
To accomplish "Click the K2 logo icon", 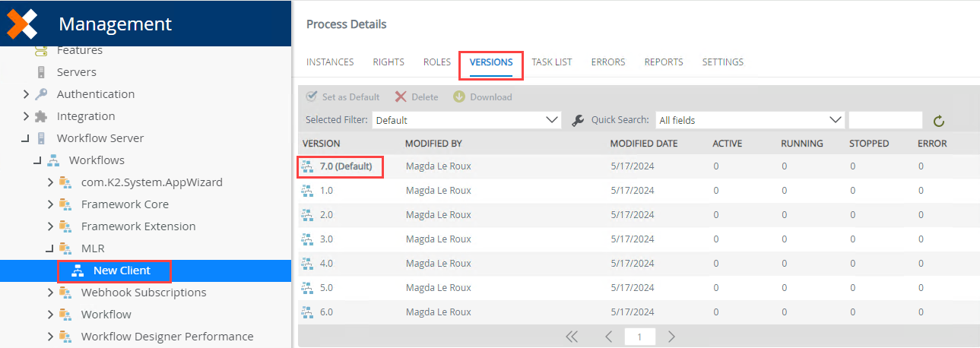I will (22, 24).
